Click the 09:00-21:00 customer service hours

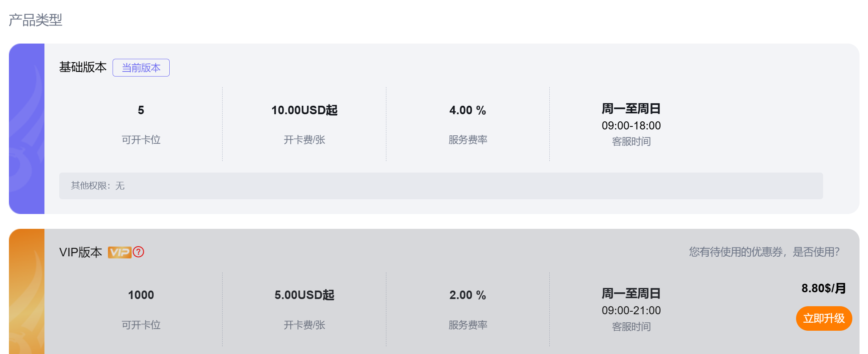tap(631, 310)
